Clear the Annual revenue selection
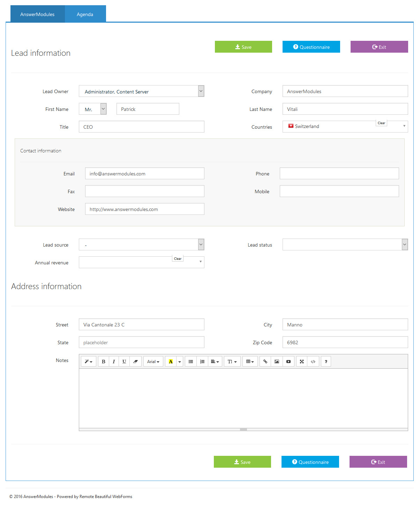The image size is (420, 505). click(178, 259)
